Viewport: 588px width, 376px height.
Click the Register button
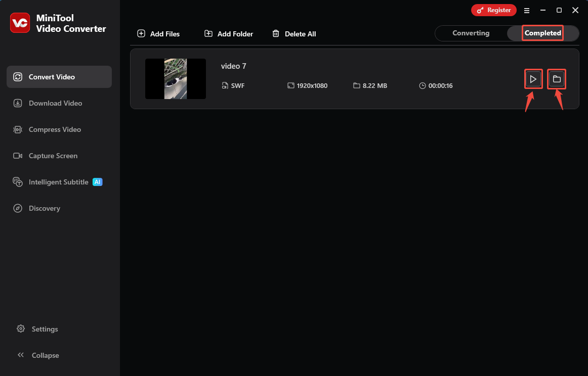click(x=494, y=10)
